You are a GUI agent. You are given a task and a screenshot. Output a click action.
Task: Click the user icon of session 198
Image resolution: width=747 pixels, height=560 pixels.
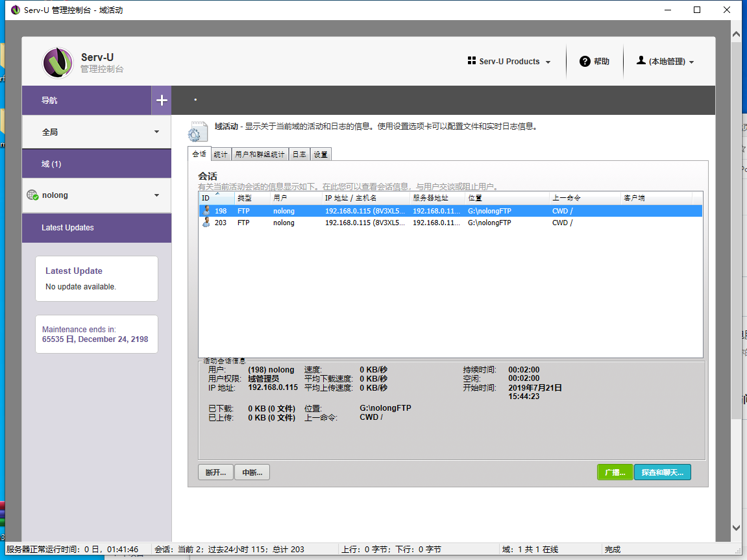pos(206,211)
